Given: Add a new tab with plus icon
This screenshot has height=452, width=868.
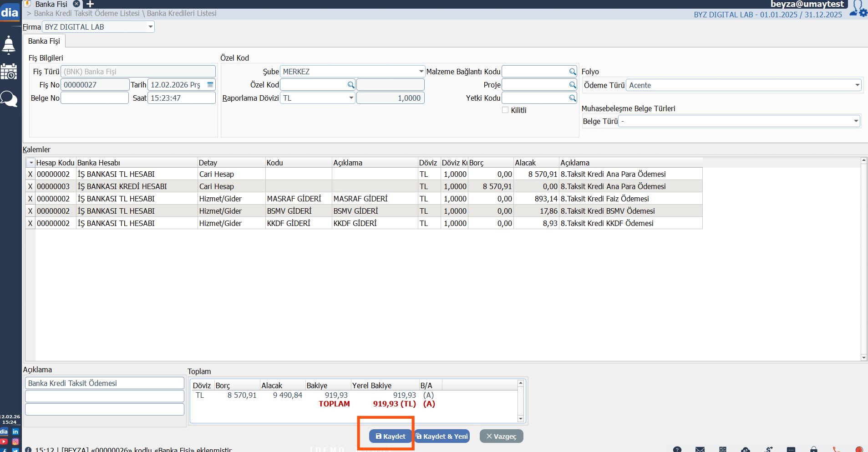Looking at the screenshot, I should click(x=90, y=4).
